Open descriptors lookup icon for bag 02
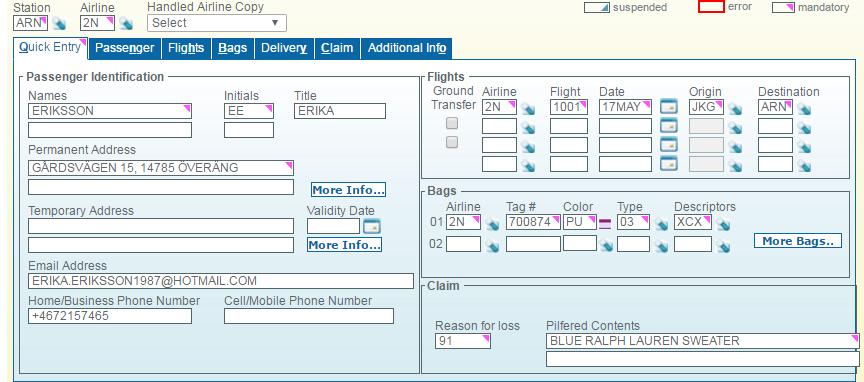 pyautogui.click(x=723, y=246)
